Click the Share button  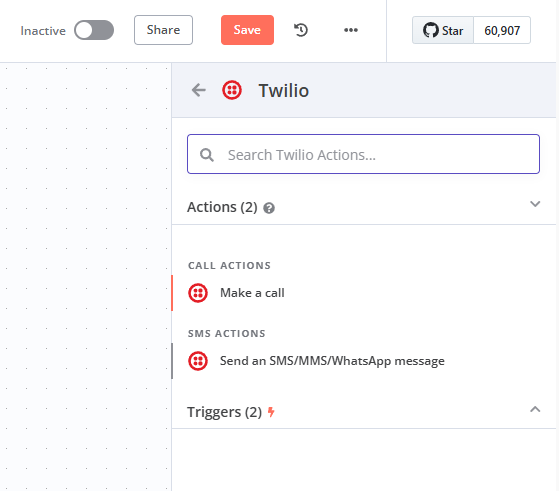click(x=163, y=30)
